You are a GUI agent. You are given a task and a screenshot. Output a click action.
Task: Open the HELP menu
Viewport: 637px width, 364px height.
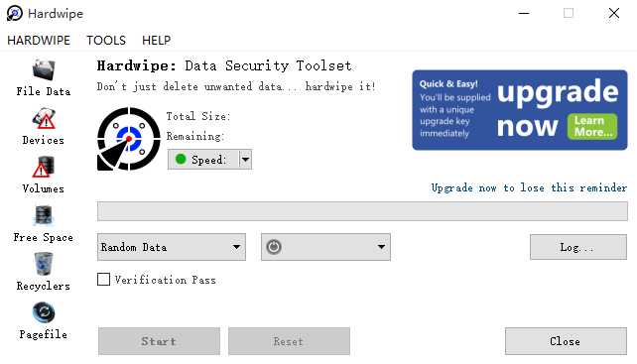coord(157,41)
